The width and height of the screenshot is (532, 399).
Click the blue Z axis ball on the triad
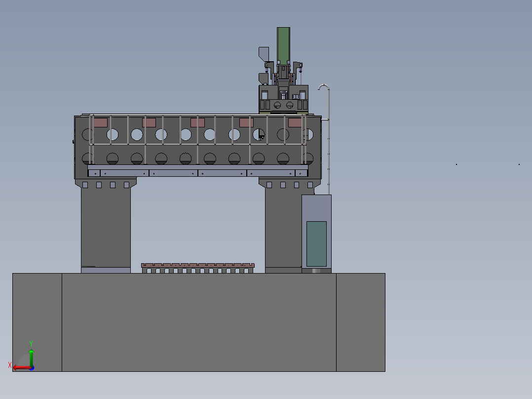coord(32,368)
